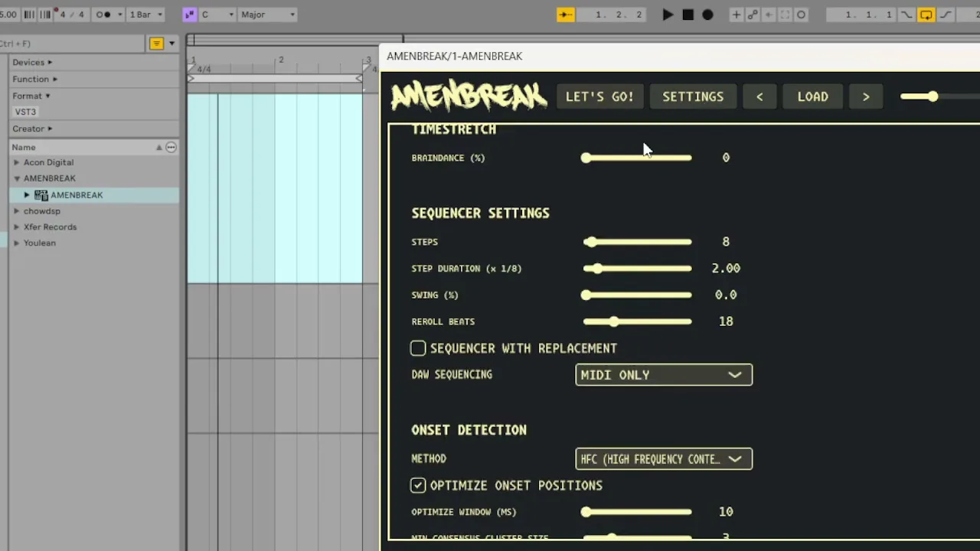
Task: Arm the arrangement Record button
Action: coord(707,15)
